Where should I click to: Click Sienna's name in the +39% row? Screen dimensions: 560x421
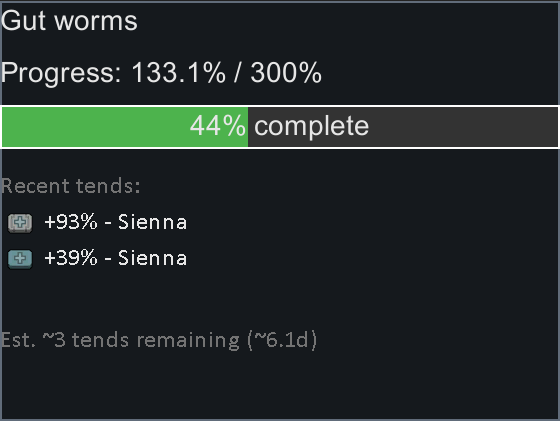(x=152, y=258)
